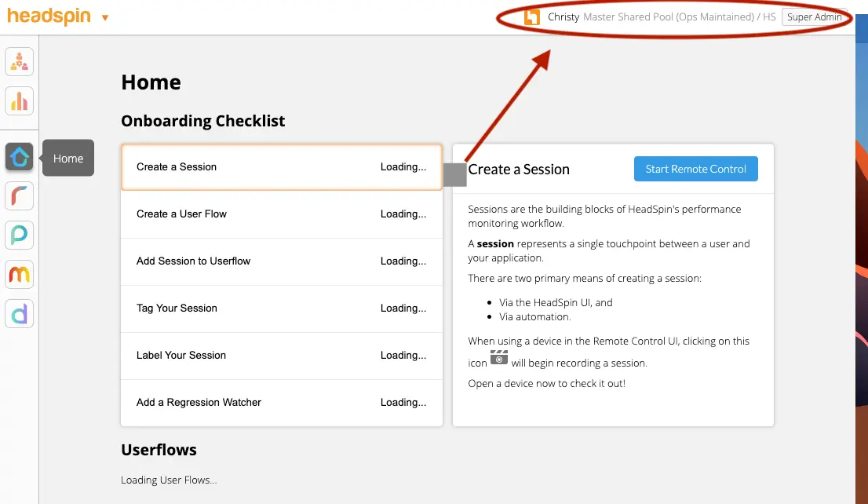The width and height of the screenshot is (868, 504).
Task: Click the Userflows heading
Action: tap(159, 450)
